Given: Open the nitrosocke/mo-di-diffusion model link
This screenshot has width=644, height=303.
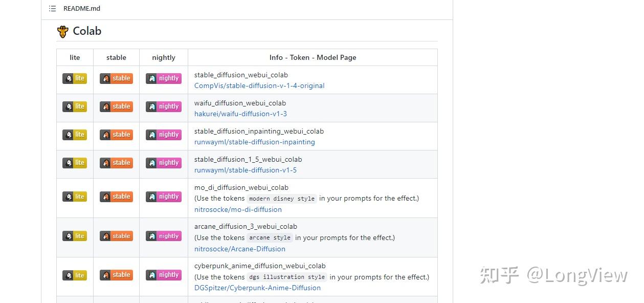Looking at the screenshot, I should click(238, 209).
